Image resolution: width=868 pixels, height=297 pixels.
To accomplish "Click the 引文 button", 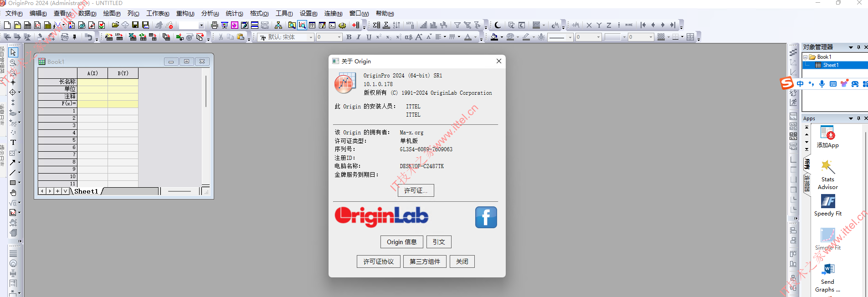I will [x=439, y=242].
